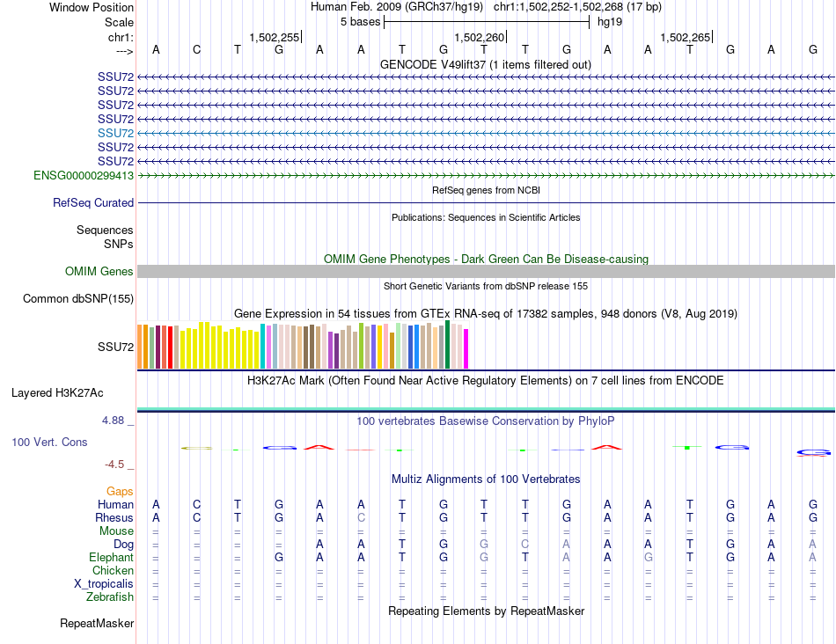Open Multiz Alignments of 100 Vertebrates title
This screenshot has width=836, height=644.
[x=485, y=479]
